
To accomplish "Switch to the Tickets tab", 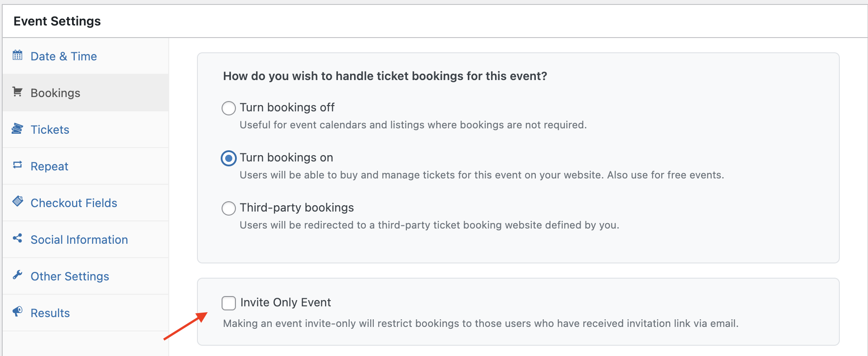I will (50, 130).
